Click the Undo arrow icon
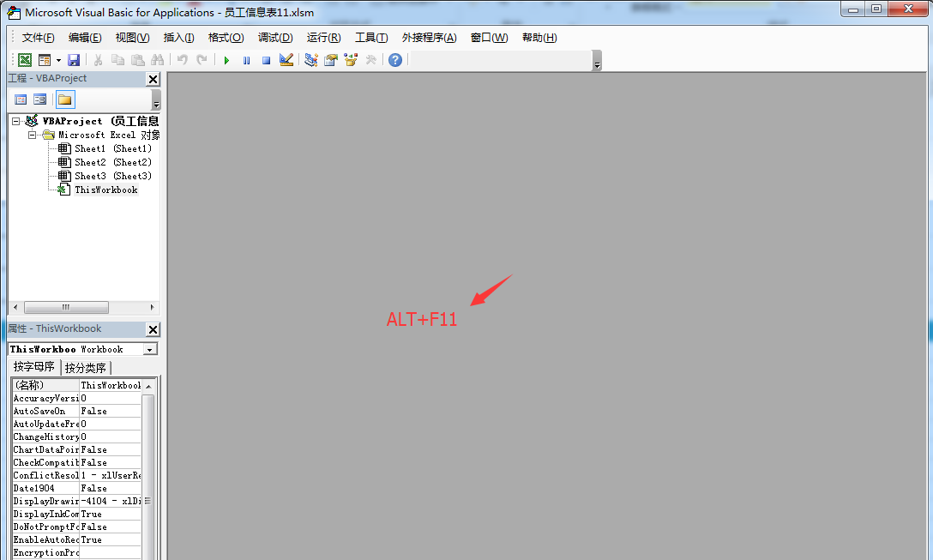The image size is (933, 560). coord(183,60)
